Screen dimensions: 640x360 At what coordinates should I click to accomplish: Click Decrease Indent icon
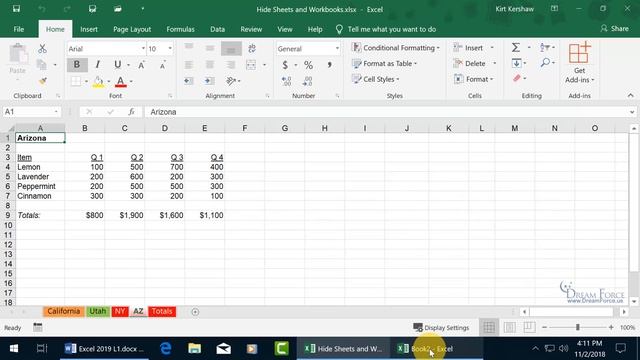click(189, 81)
